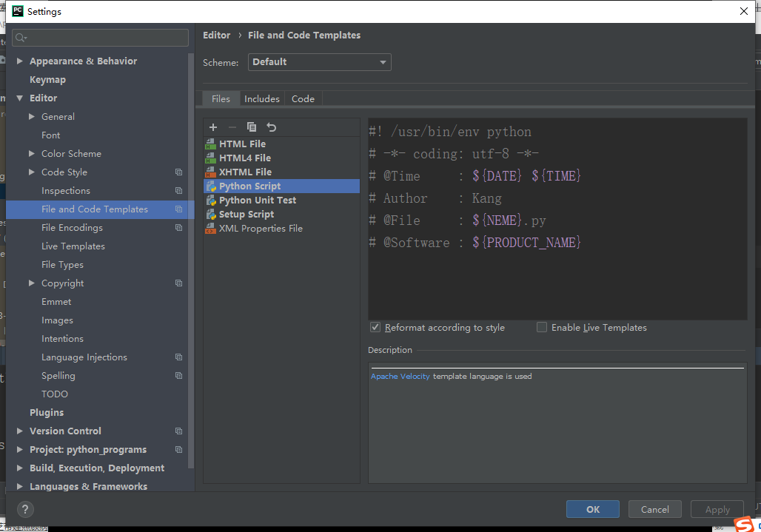Copy the selected template with copy icon
Image resolution: width=761 pixels, height=532 pixels.
[252, 127]
